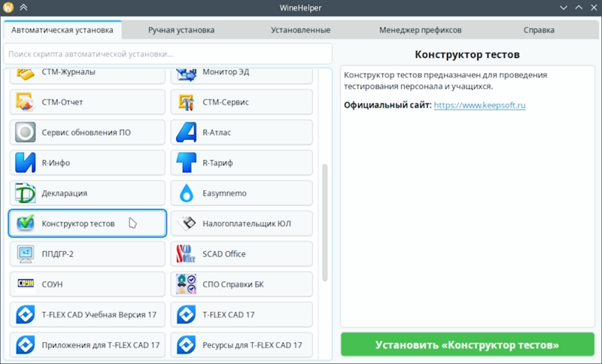Viewport: 602px width, 364px height.
Task: Click the R-Тариф icon
Action: coord(186,162)
